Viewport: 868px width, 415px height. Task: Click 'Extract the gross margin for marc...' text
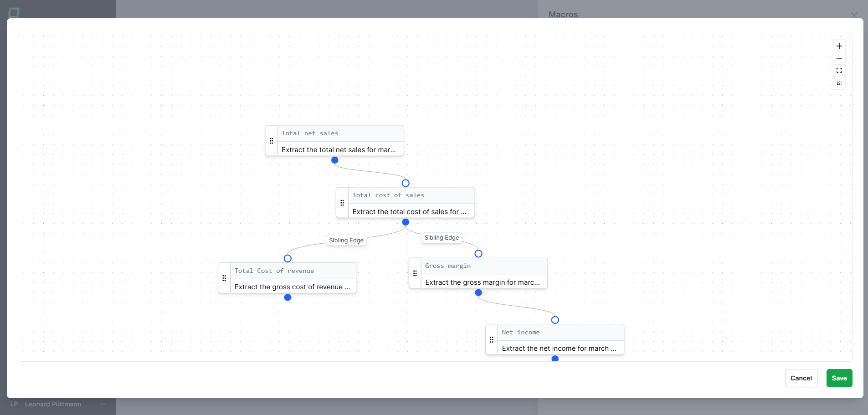483,282
